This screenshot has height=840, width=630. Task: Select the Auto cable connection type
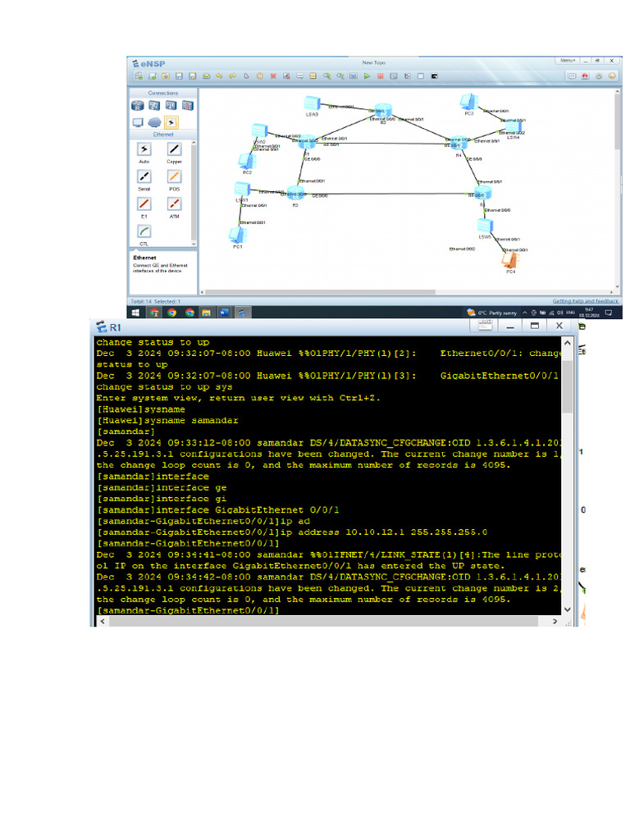[144, 149]
